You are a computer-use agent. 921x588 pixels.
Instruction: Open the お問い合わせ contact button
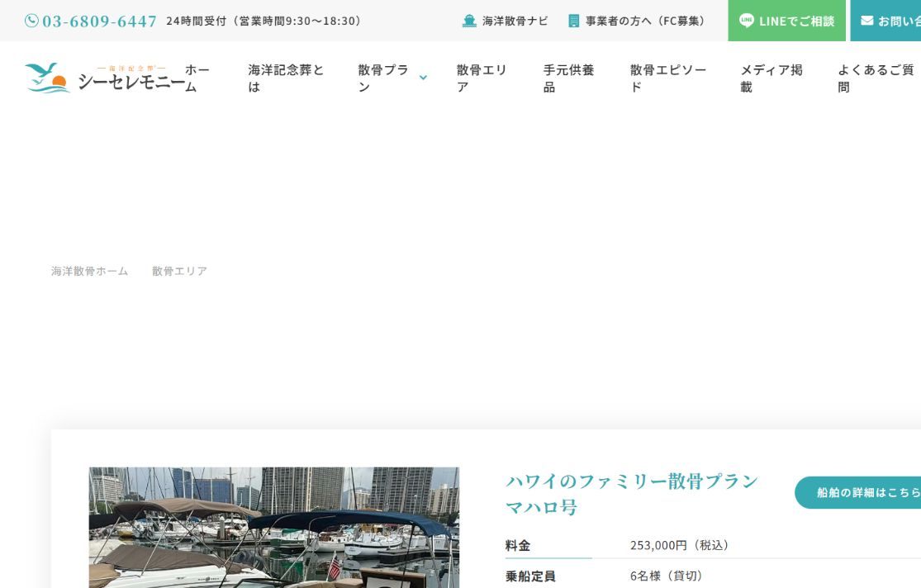(885, 21)
